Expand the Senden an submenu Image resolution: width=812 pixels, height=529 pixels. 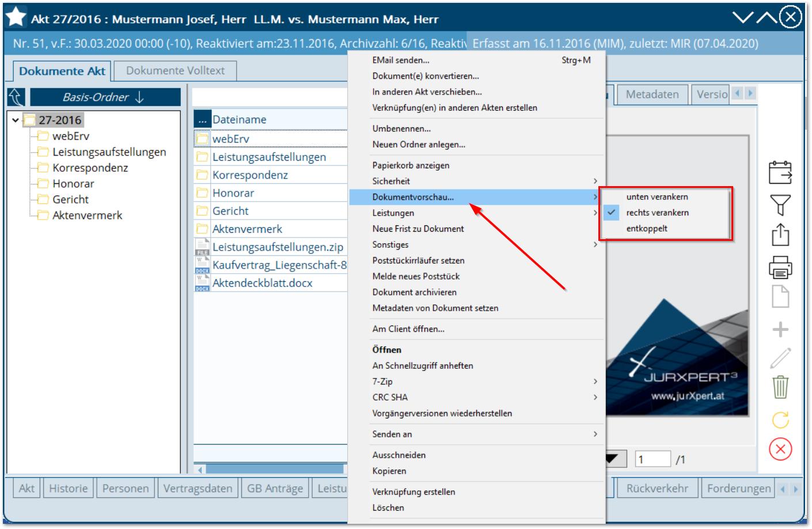[x=476, y=434]
